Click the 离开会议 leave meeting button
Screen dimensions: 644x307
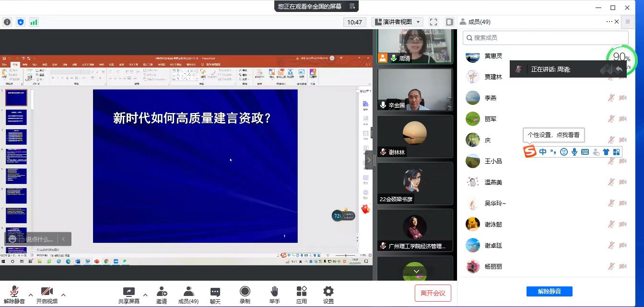tap(433, 292)
